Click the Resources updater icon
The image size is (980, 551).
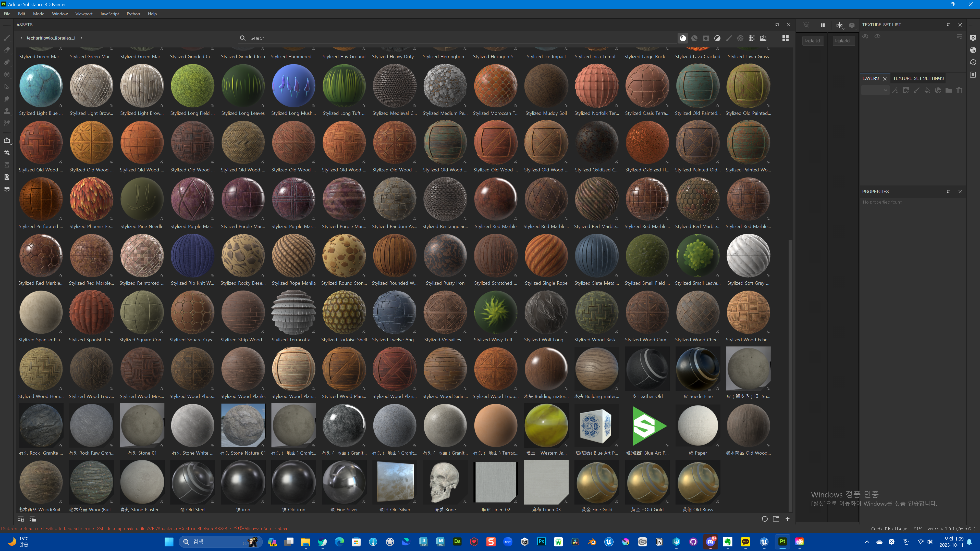[x=7, y=177]
